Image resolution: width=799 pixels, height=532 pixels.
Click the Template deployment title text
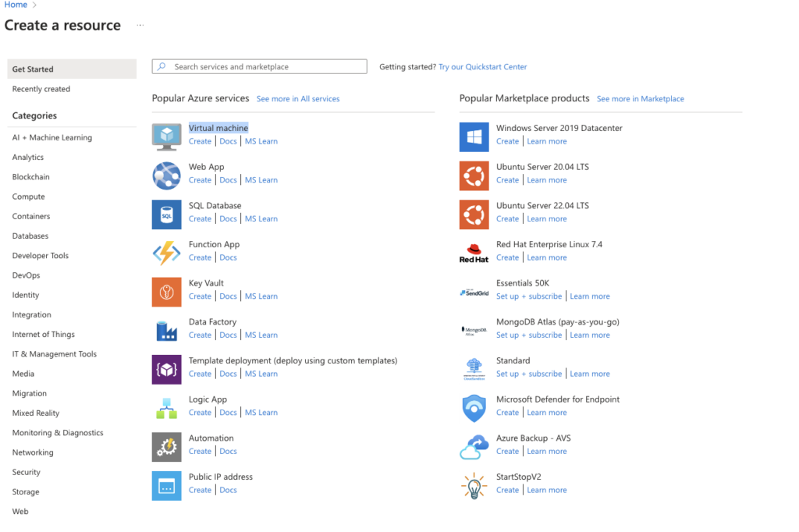click(293, 360)
